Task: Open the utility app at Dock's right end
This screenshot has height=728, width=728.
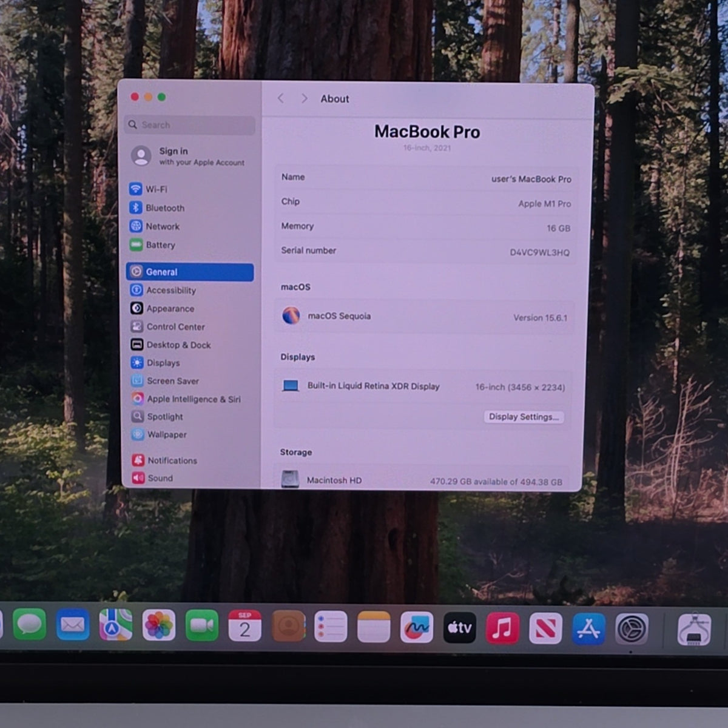Action: click(x=694, y=629)
